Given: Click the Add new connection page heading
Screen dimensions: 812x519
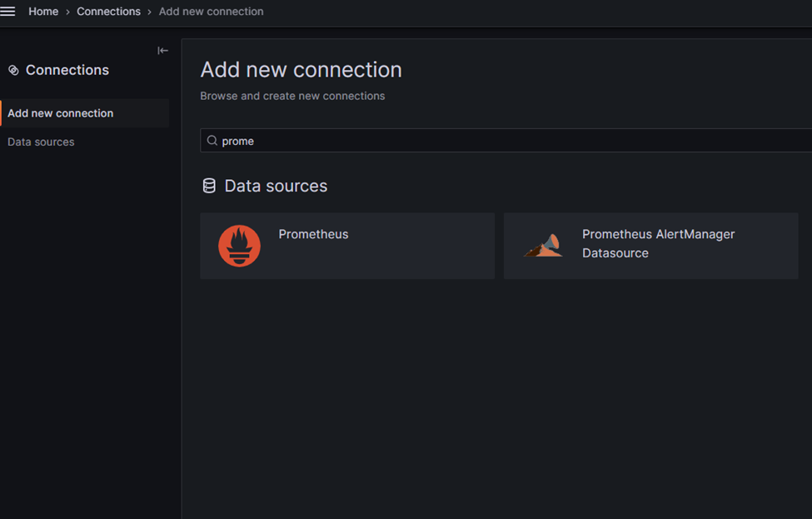Looking at the screenshot, I should [x=301, y=70].
